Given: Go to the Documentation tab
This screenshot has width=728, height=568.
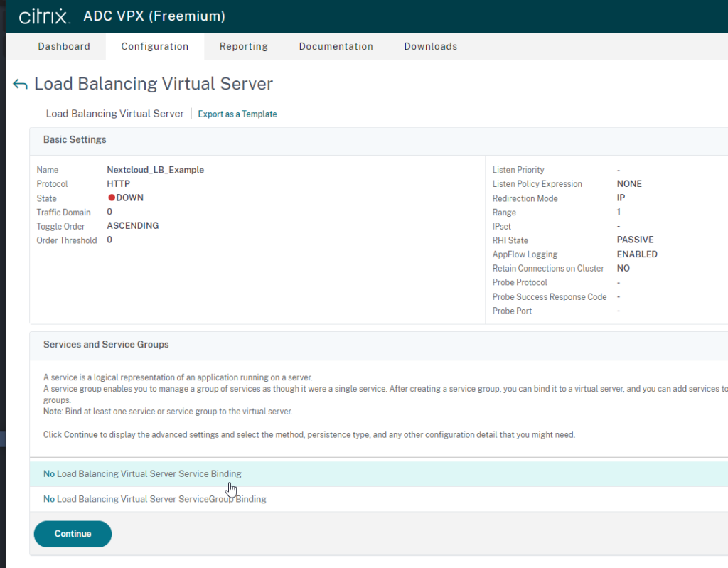Looking at the screenshot, I should tap(336, 46).
